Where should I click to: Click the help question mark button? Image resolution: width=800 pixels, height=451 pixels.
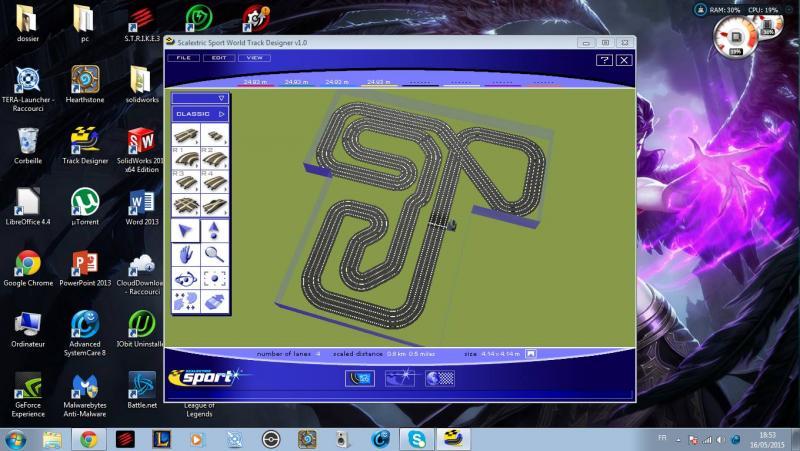coord(604,60)
